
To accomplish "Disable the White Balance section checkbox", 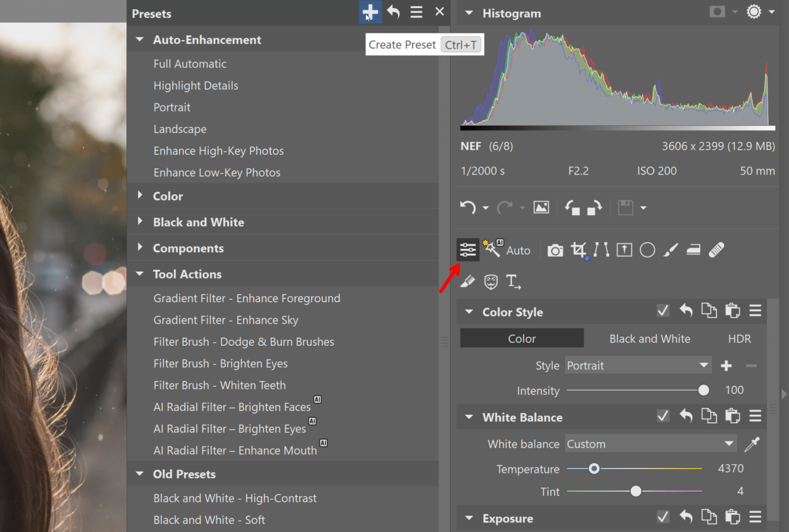I will 663,415.
